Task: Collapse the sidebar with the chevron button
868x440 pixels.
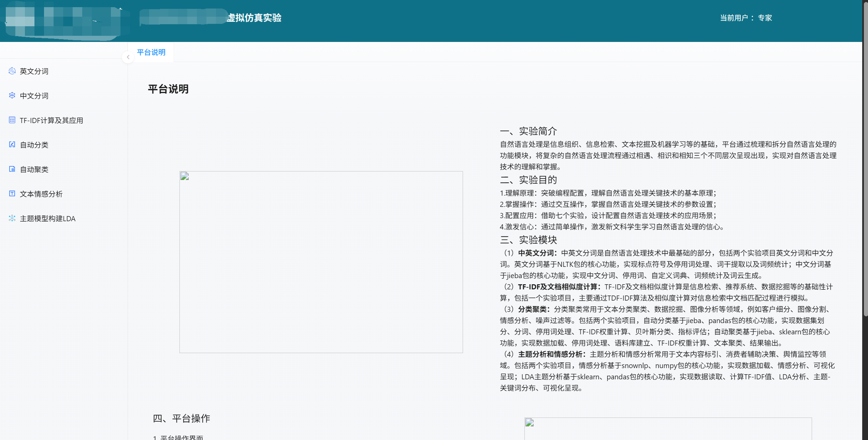Action: [128, 57]
